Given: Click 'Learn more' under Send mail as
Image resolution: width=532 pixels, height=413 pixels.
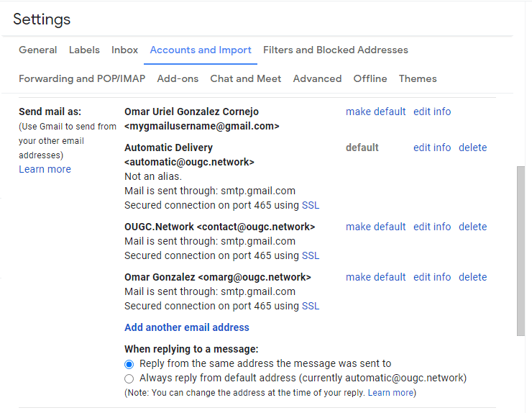Looking at the screenshot, I should coord(45,169).
